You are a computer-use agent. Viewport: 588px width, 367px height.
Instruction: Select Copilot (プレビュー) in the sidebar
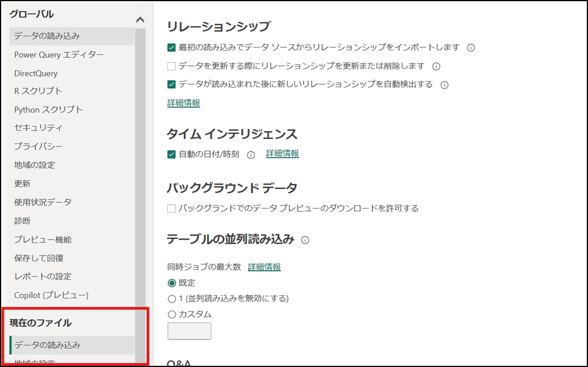coord(51,295)
